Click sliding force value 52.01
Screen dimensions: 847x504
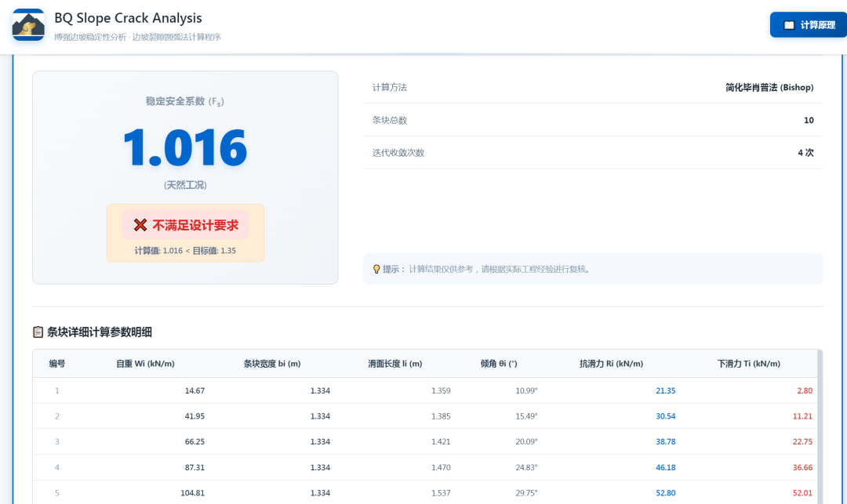coord(803,493)
